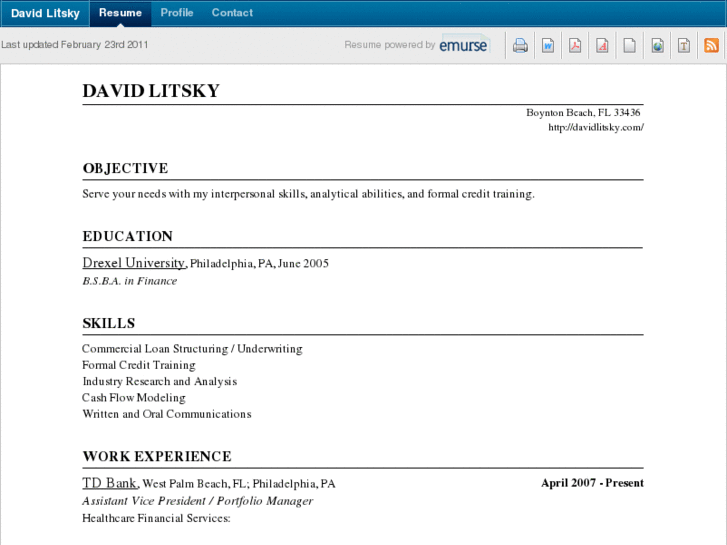Switch to the Profile tab
The height and width of the screenshot is (545, 727).
(177, 13)
